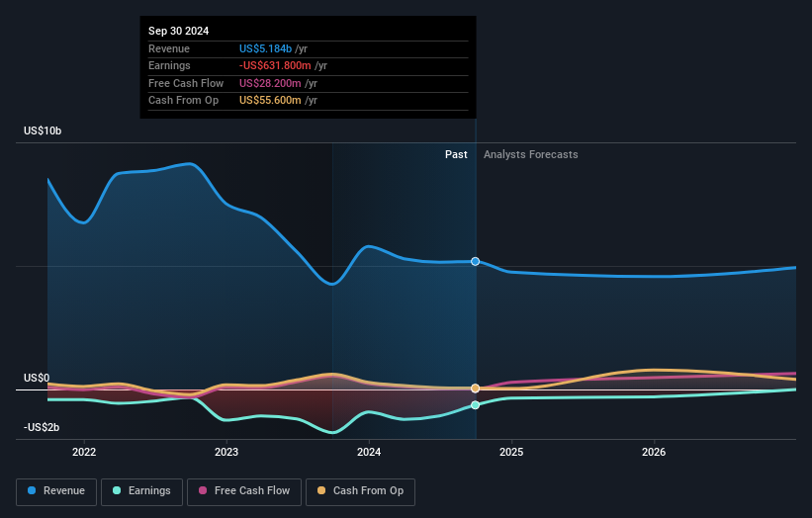This screenshot has width=812, height=518.
Task: Click the blue Revenue legend dot
Action: pyautogui.click(x=32, y=490)
